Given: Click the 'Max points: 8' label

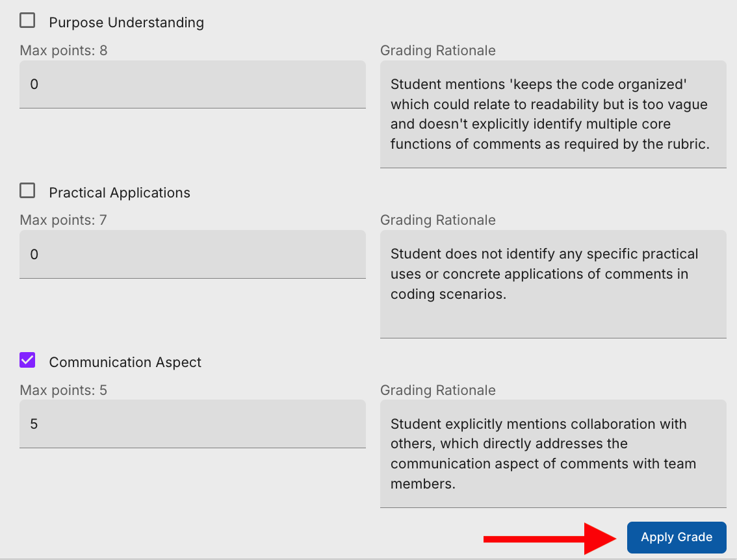Looking at the screenshot, I should click(x=64, y=51).
